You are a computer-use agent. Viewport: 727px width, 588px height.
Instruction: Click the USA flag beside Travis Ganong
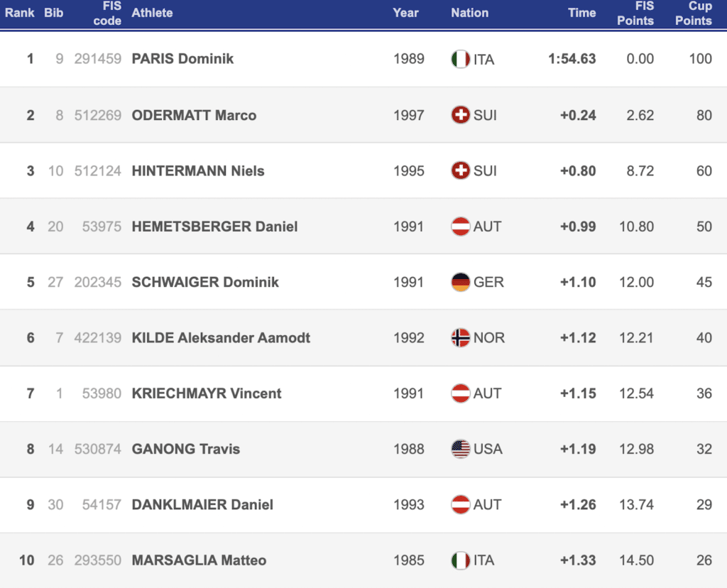tap(460, 449)
